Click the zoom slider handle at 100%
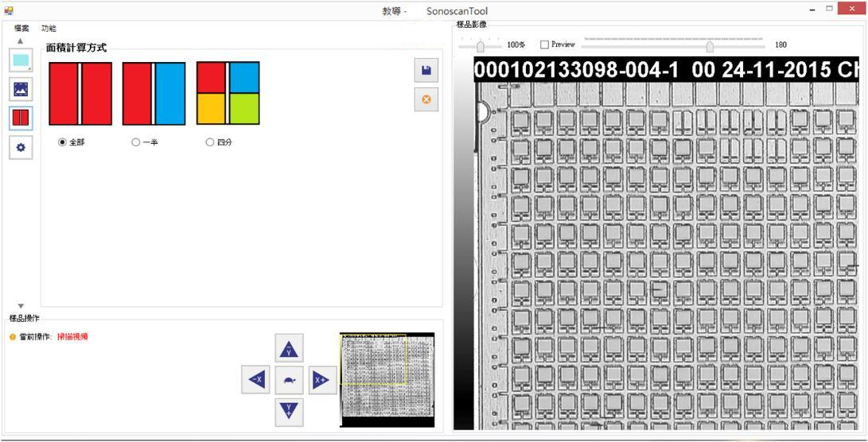Viewport: 868px width, 442px height. [x=480, y=47]
